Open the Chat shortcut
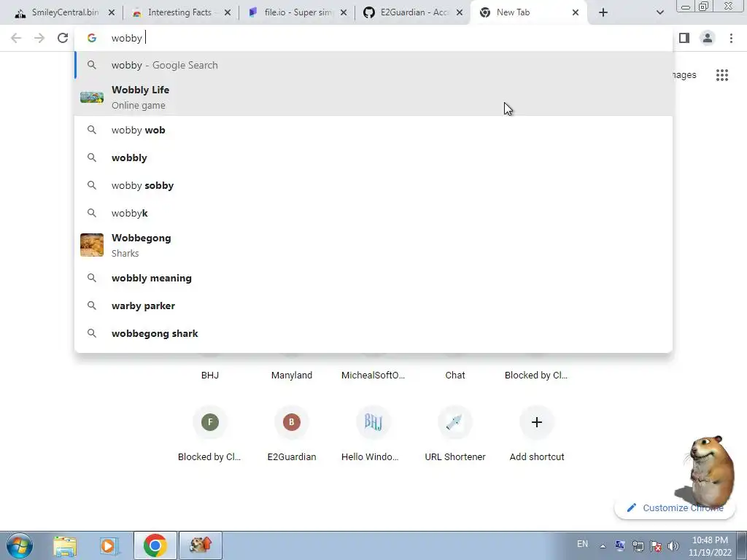Image resolution: width=747 pixels, height=560 pixels. 455,375
